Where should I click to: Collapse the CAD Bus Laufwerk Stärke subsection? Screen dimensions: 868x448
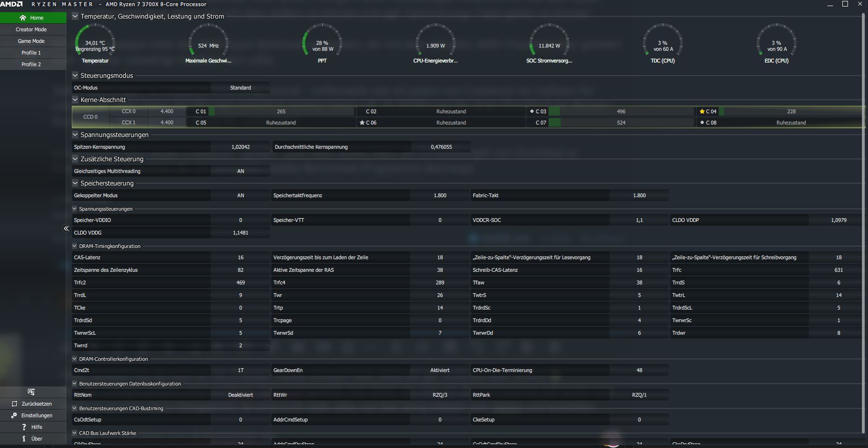[x=75, y=433]
